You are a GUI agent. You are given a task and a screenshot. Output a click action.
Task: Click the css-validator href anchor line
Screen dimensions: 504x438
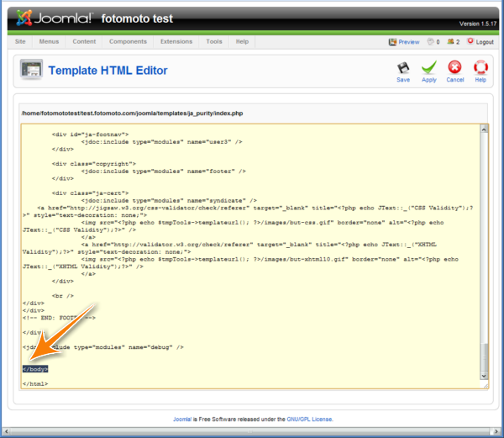[x=255, y=208]
